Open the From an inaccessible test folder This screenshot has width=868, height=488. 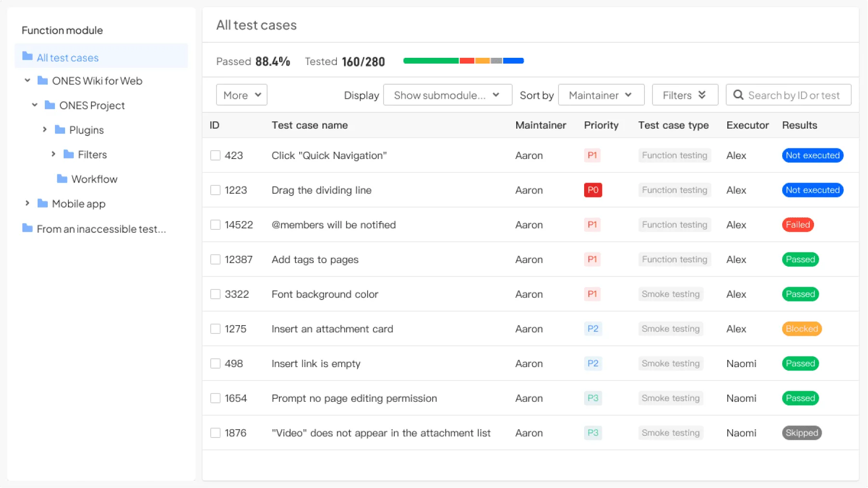tap(101, 229)
